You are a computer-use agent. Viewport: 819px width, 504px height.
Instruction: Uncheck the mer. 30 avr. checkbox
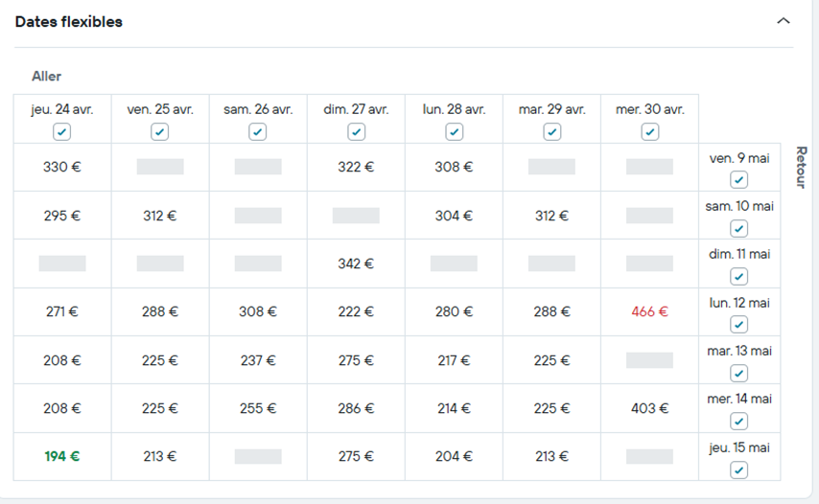coord(650,132)
